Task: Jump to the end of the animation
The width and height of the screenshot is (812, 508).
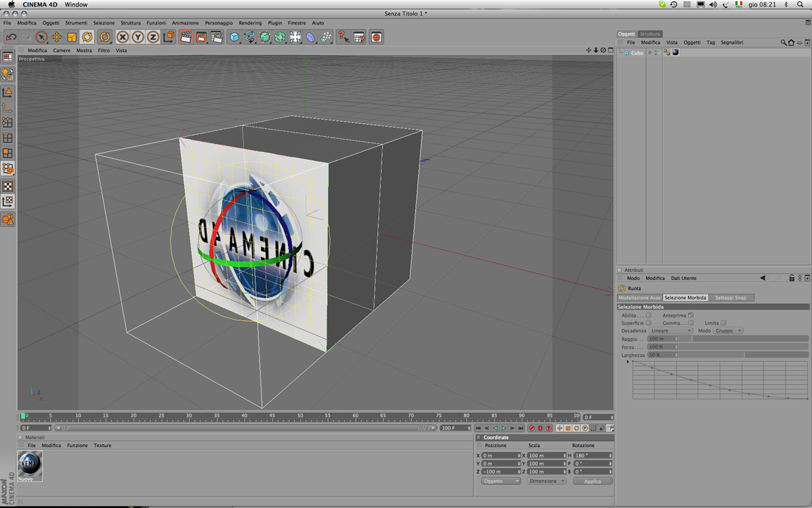Action: (521, 428)
